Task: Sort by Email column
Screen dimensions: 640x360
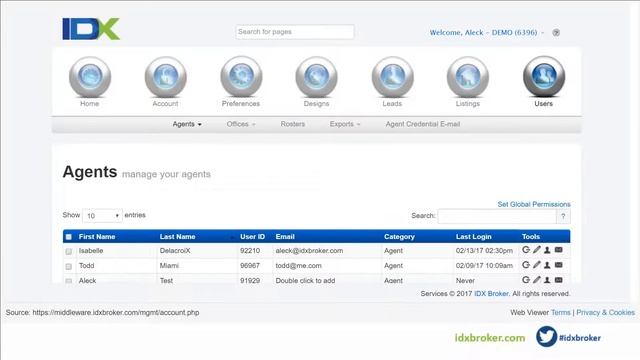Action: 285,237
